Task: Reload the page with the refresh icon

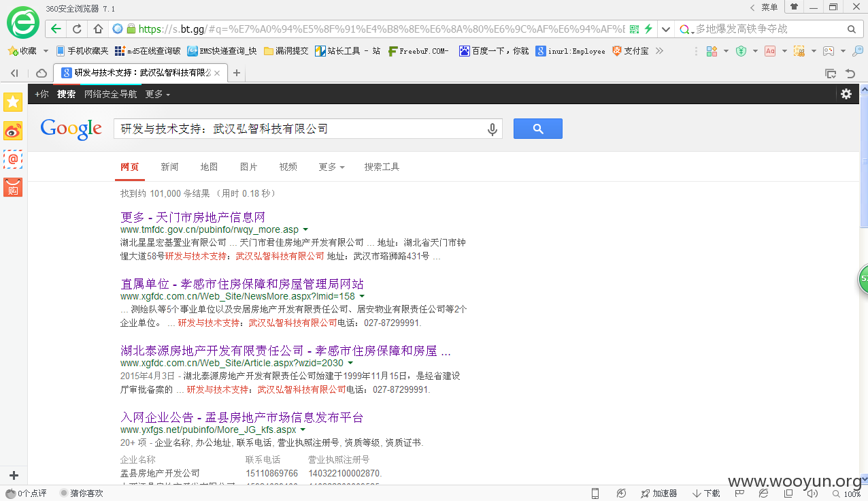Action: (x=77, y=29)
